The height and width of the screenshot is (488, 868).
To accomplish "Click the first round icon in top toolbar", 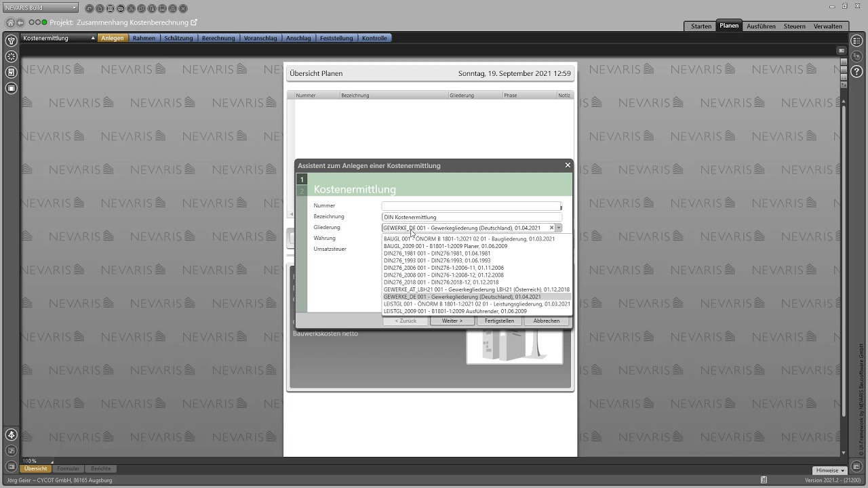I will point(90,9).
